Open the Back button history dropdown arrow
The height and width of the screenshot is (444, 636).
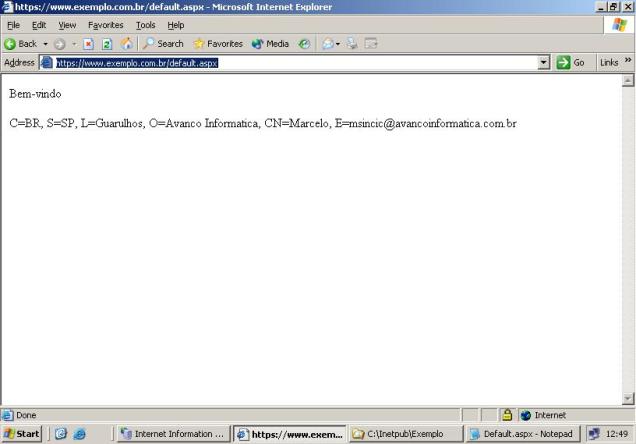(x=46, y=44)
